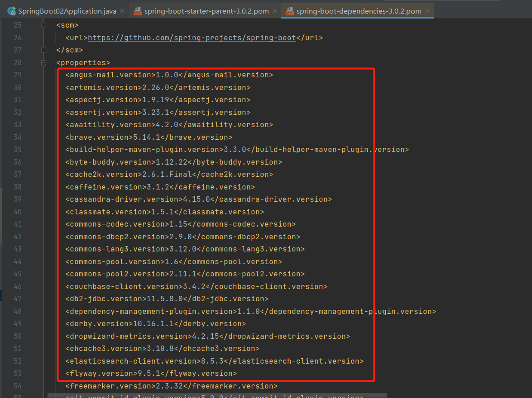Switch to the SpringBoot02Application.java tab

click(x=67, y=11)
